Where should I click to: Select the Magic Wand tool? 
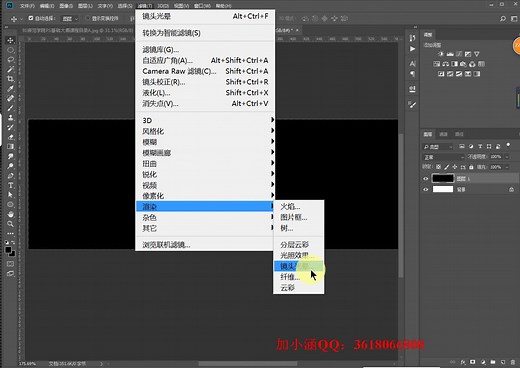tap(11, 69)
